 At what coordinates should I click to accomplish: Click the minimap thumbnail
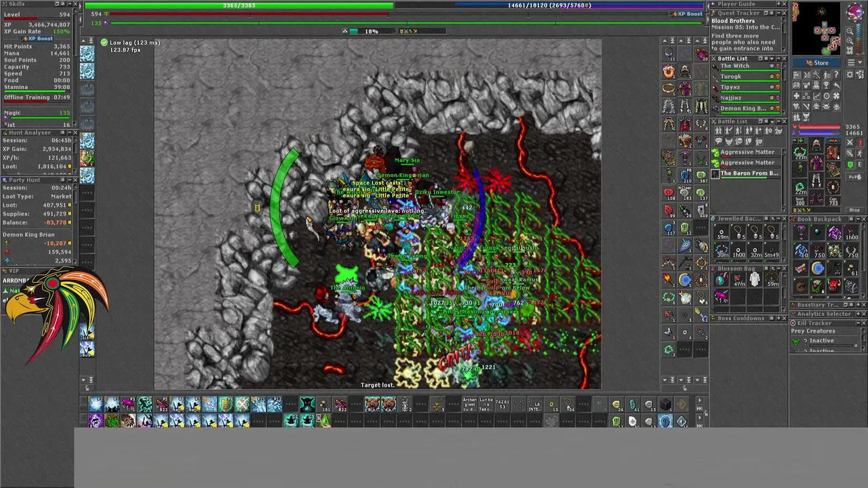tap(816, 28)
